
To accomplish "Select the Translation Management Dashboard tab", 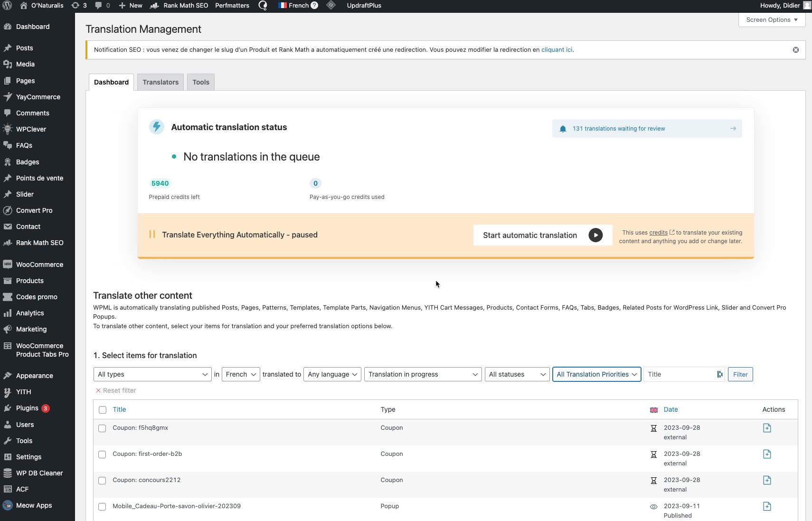I will point(111,82).
